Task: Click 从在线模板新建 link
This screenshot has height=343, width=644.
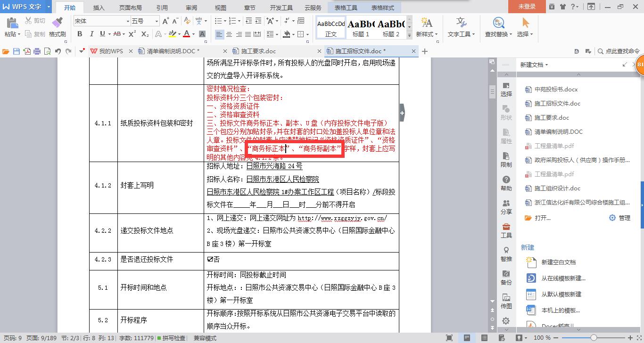Action: (563, 278)
